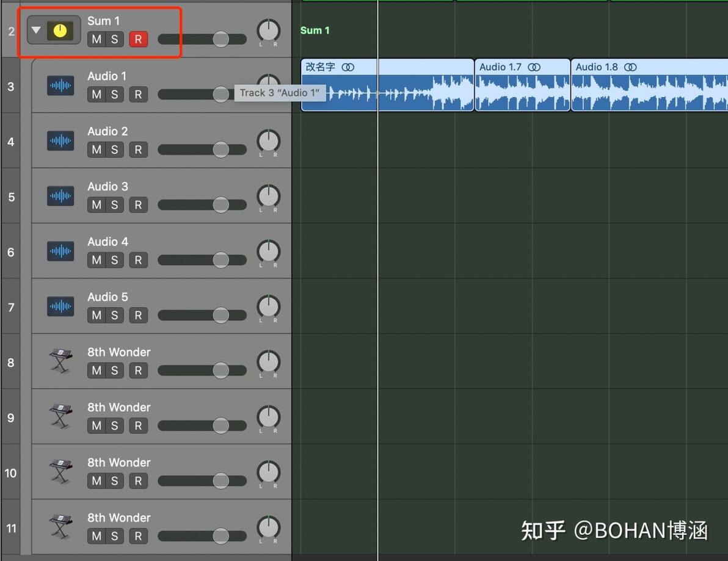
Task: Collapse the Sum 1 track stack
Action: click(36, 30)
